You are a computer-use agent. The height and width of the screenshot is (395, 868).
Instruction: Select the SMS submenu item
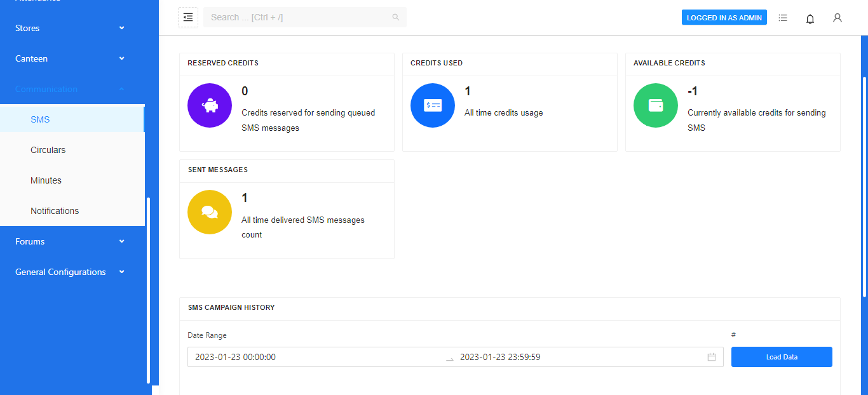pyautogui.click(x=72, y=119)
